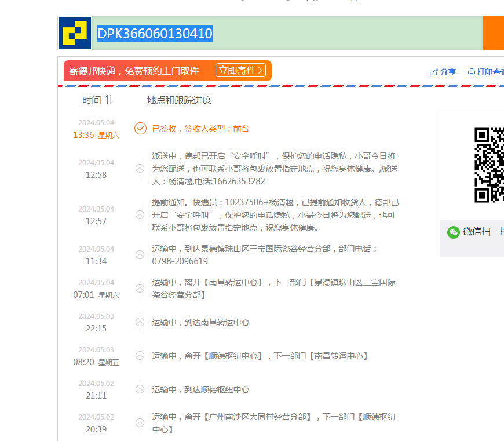Screen dimensions: 504x441
Task: Click the 11:34 timestamp
Action: point(96,261)
